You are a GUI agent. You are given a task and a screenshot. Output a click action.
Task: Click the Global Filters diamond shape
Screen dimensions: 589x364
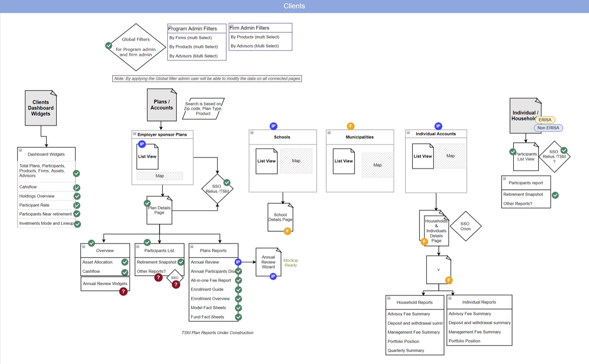135,47
